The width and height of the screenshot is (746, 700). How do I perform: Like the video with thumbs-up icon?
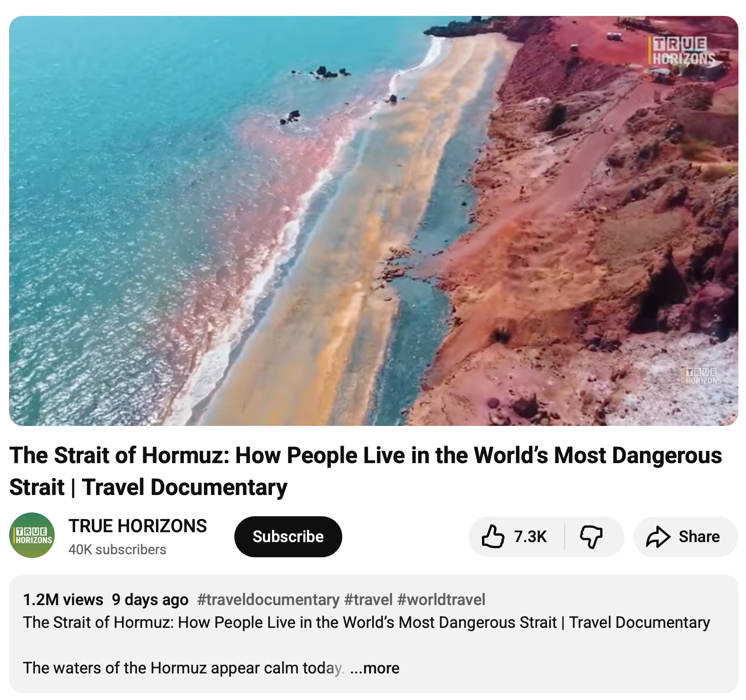[493, 536]
